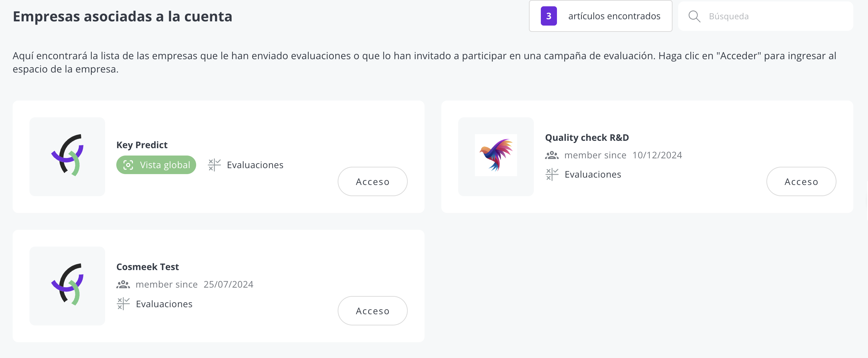Click the purple 3 items count badge
This screenshot has width=868, height=358.
(549, 16)
